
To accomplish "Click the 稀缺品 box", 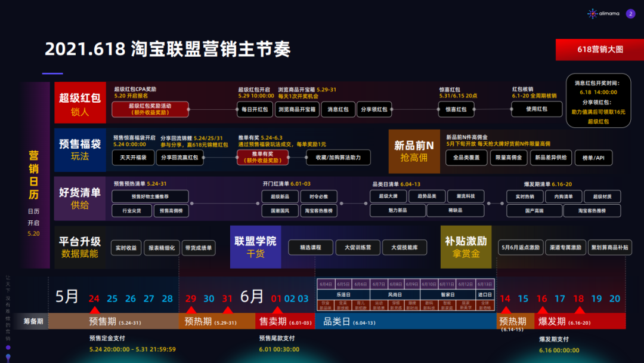I will (x=456, y=210).
